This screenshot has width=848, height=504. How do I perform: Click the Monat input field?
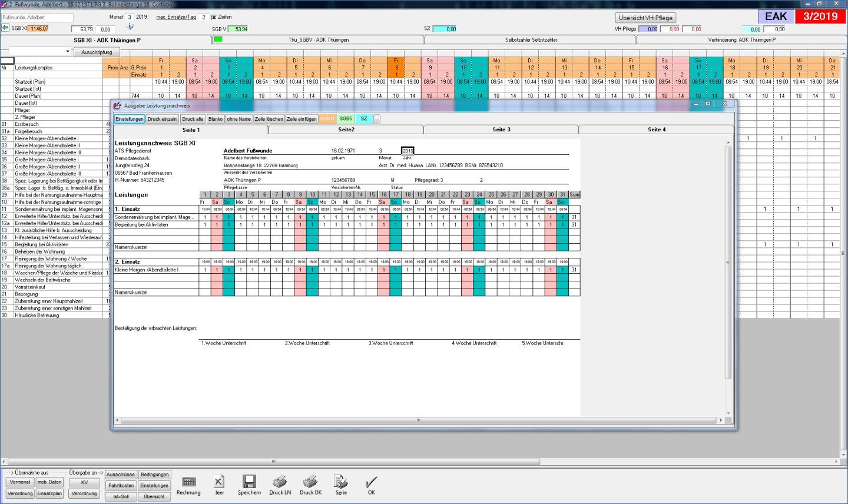pos(130,17)
